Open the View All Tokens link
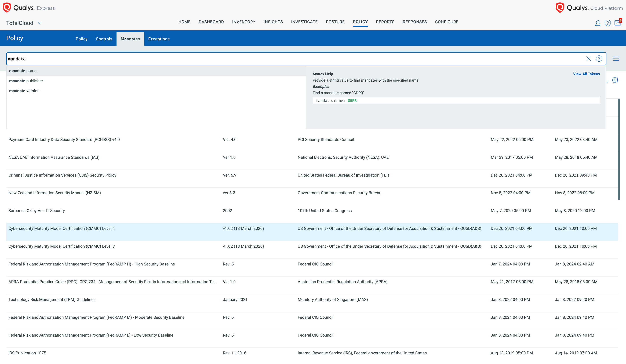The height and width of the screenshot is (364, 626). 586,74
